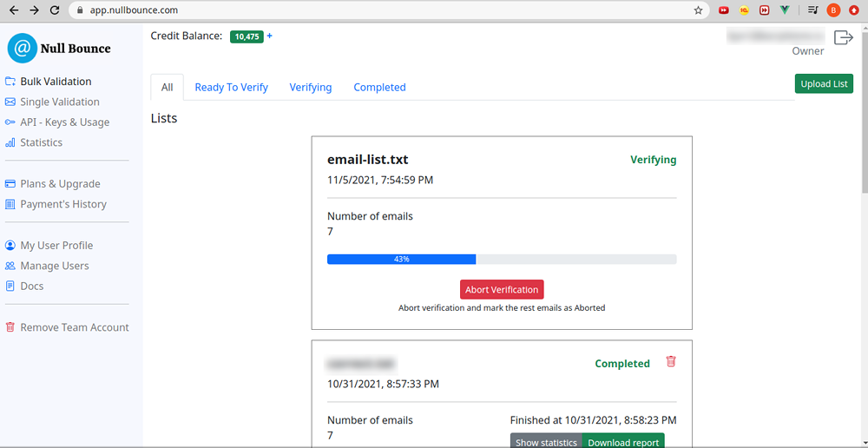This screenshot has width=868, height=448.
Task: Click the Abort verification description text
Action: tap(502, 308)
